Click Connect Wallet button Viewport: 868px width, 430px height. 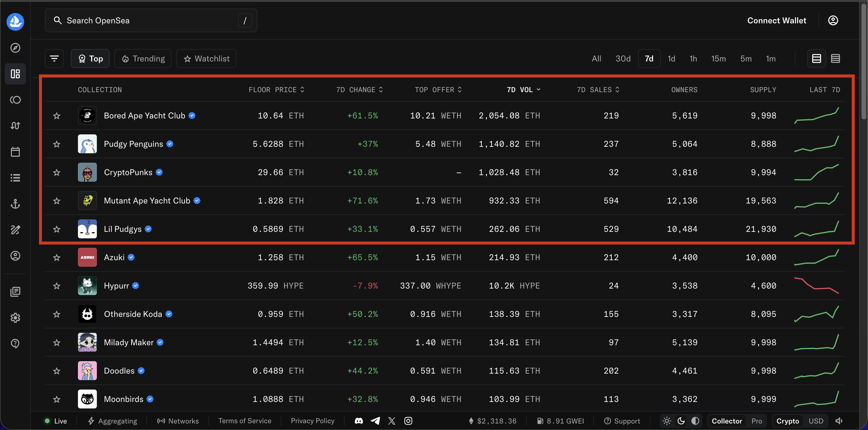point(776,21)
